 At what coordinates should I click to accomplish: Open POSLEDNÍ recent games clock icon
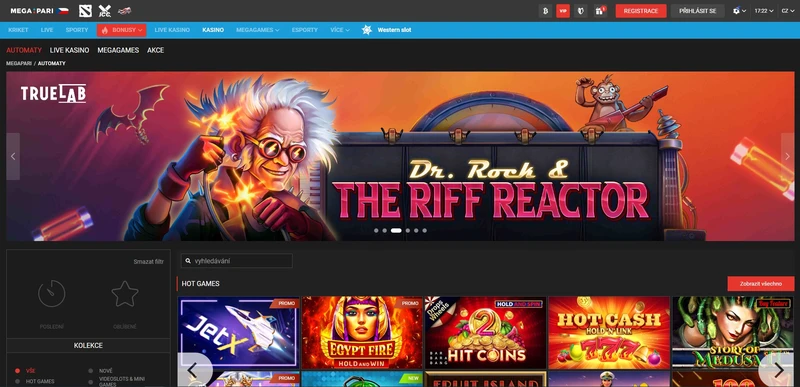pos(52,294)
